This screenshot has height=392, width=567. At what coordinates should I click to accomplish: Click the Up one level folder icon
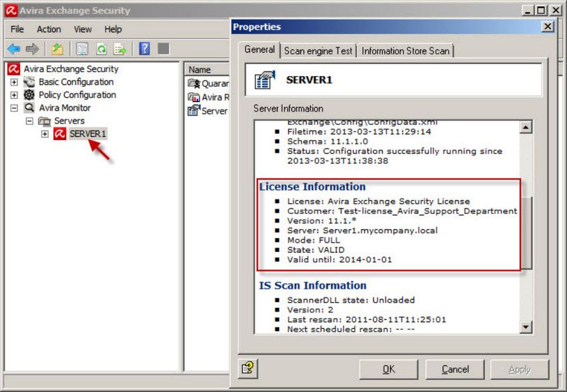pyautogui.click(x=57, y=49)
